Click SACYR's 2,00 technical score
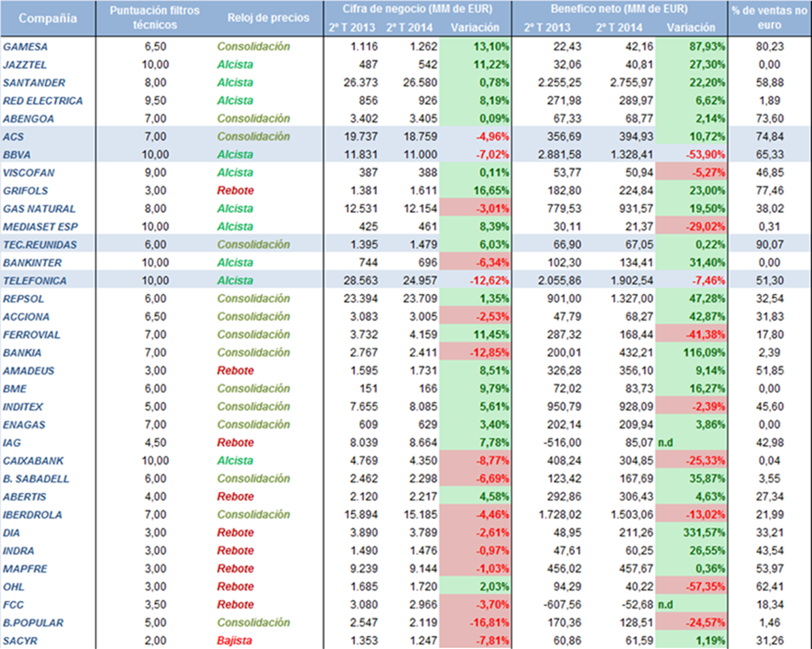Screen dimensions: 812x649 click(155, 641)
